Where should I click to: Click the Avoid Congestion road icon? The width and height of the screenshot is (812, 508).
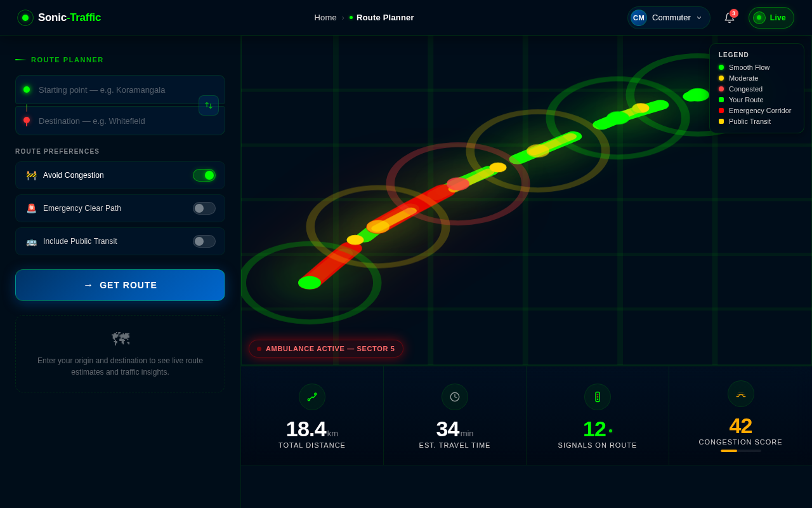30,175
